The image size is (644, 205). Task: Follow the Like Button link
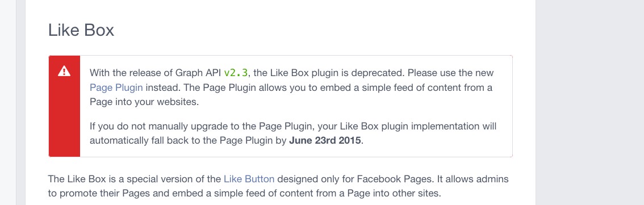pyautogui.click(x=249, y=179)
